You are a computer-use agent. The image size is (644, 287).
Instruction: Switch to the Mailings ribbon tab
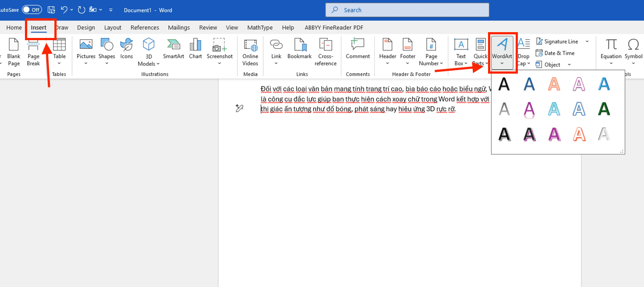pos(179,27)
